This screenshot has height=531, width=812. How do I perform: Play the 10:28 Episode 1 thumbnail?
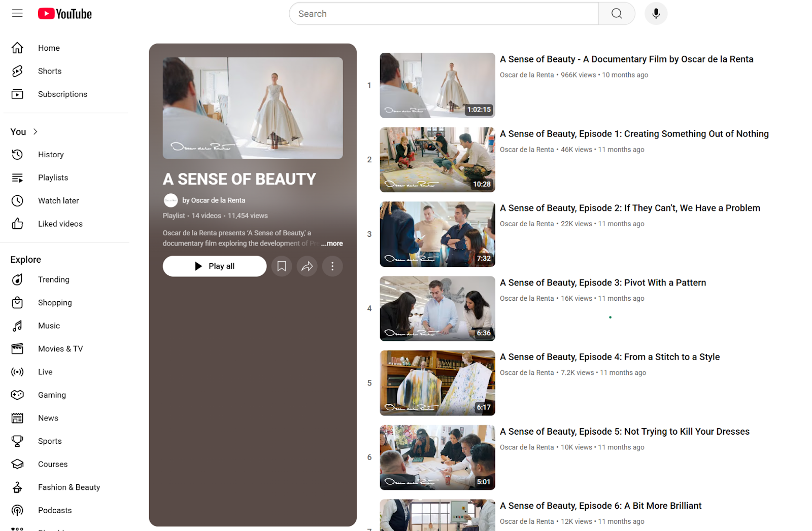pyautogui.click(x=437, y=160)
